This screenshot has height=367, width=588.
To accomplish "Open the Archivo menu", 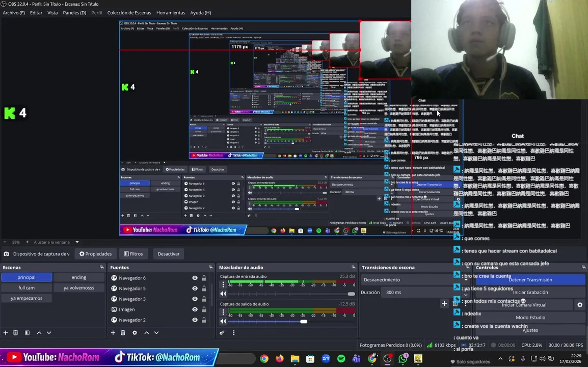I will click(x=14, y=13).
